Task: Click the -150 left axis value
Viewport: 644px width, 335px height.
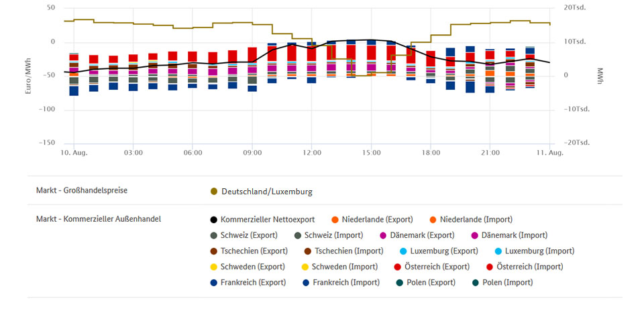Action: (47, 143)
